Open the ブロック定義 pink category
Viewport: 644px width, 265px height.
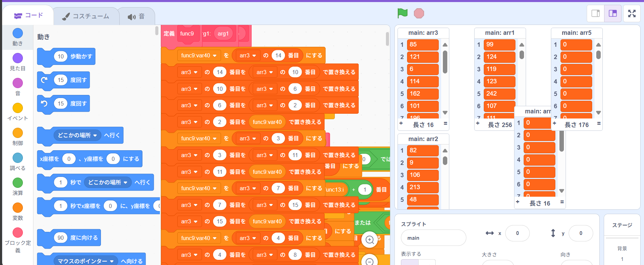(18, 233)
